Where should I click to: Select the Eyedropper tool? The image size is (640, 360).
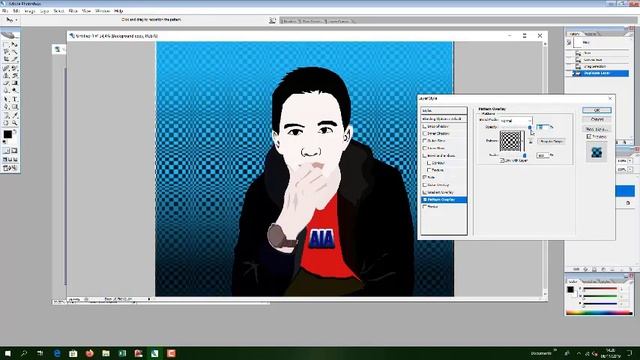tap(14, 115)
